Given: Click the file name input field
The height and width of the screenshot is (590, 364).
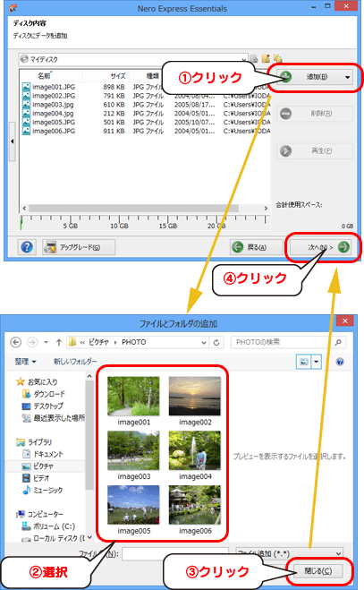Looking at the screenshot, I should [175, 554].
